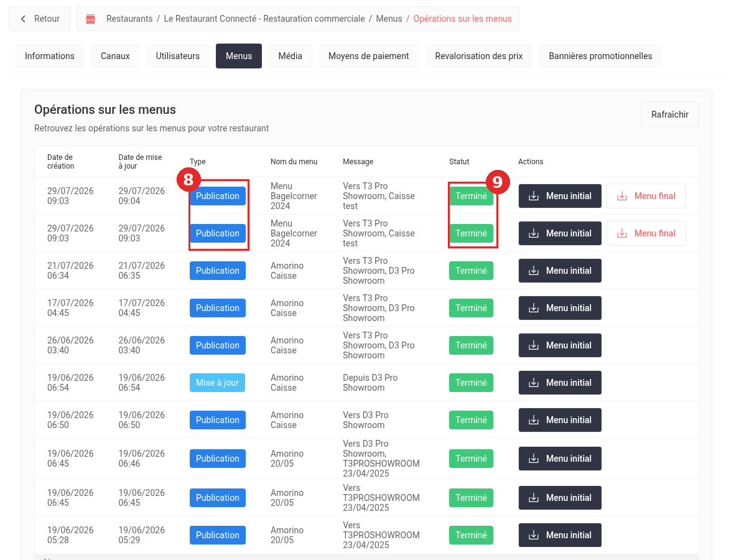Switch to Revalorisation des prix tab

click(479, 56)
